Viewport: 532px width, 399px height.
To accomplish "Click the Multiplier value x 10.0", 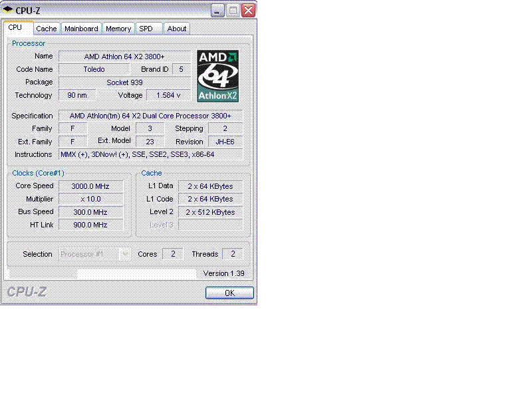I will pyautogui.click(x=90, y=199).
